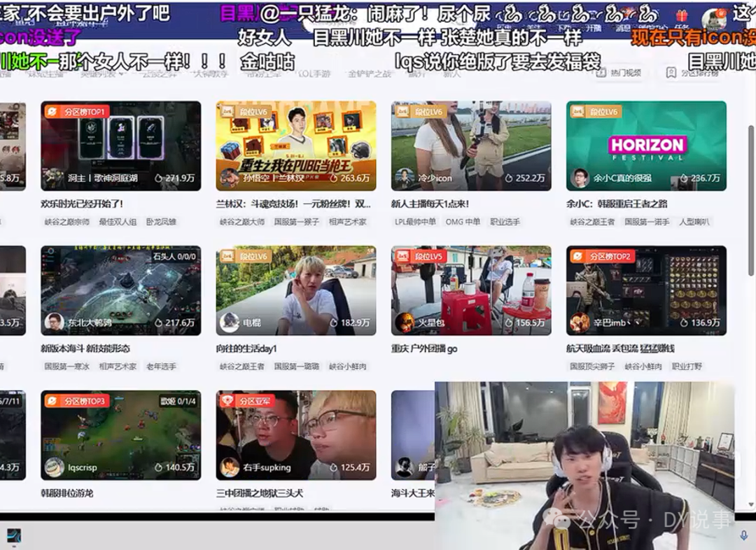756x550 pixels.
Task: Click the LPL最帅中单 tag
Action: 415,222
